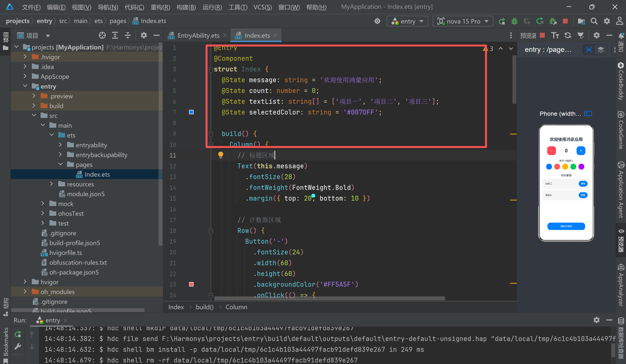626x364 pixels.
Task: Click the notifications bell icon
Action: point(621,35)
